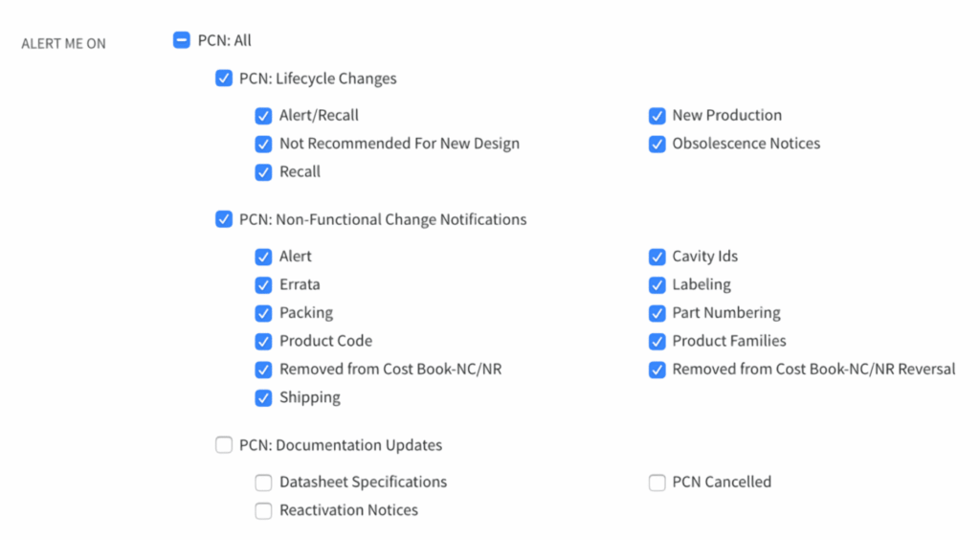Disable Obsolescence Notices alert
This screenshot has height=540, width=980.
pyautogui.click(x=657, y=145)
